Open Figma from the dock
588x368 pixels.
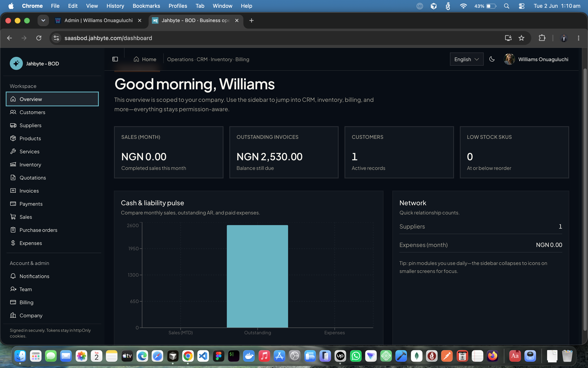pos(218,356)
